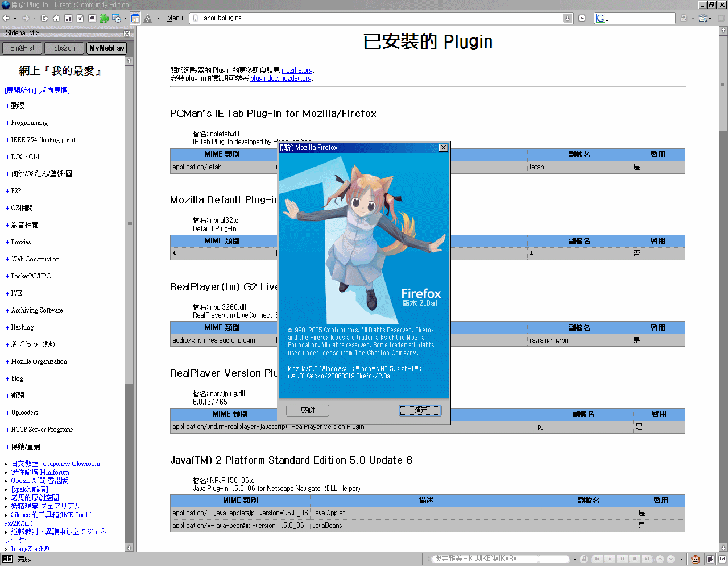Image resolution: width=728 pixels, height=566 pixels.
Task: Open dropdown beside the tools icon
Action: point(710,18)
